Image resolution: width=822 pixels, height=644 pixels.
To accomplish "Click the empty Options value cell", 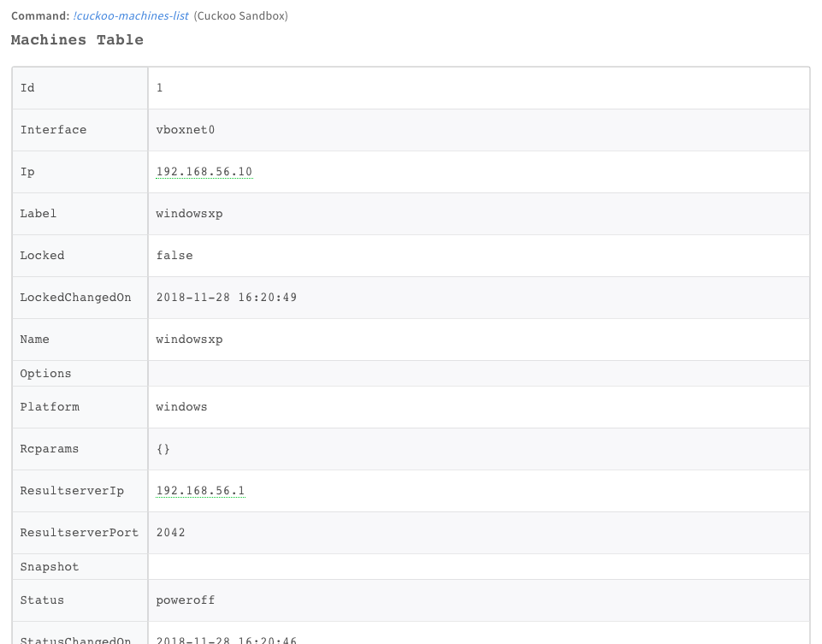I will (x=478, y=374).
